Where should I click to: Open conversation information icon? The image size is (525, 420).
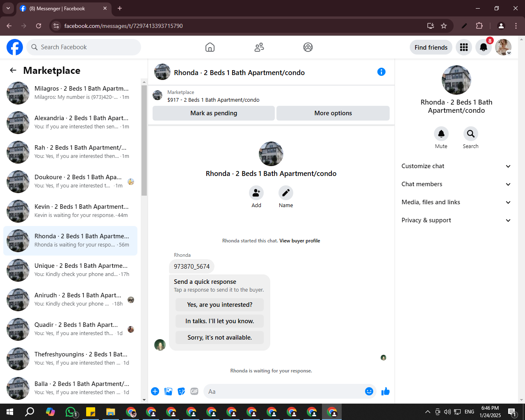[x=381, y=72]
